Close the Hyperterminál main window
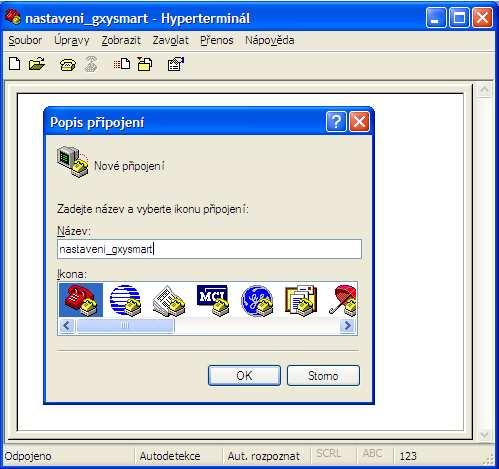 [482, 18]
